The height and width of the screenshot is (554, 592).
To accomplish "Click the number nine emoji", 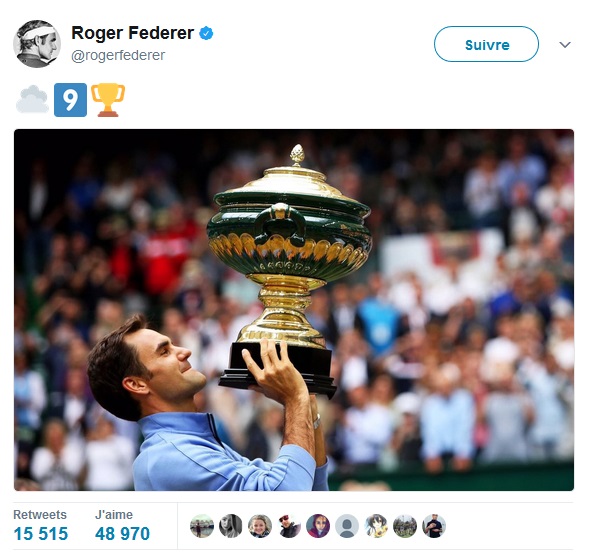I will point(71,100).
